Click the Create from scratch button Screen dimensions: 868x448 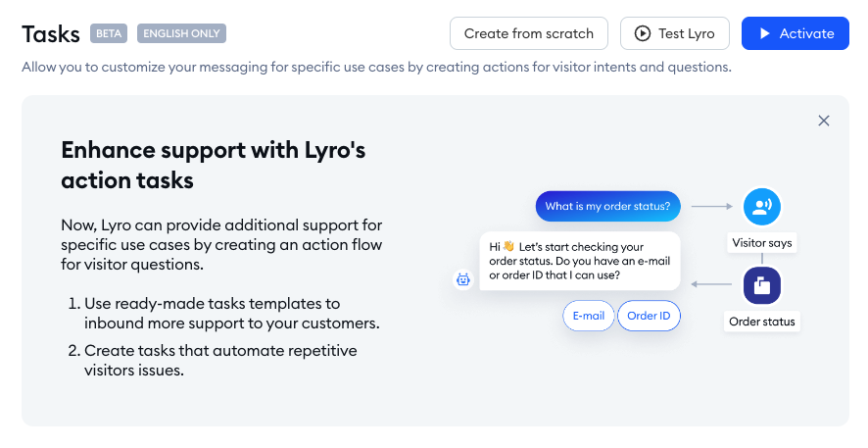[529, 33]
